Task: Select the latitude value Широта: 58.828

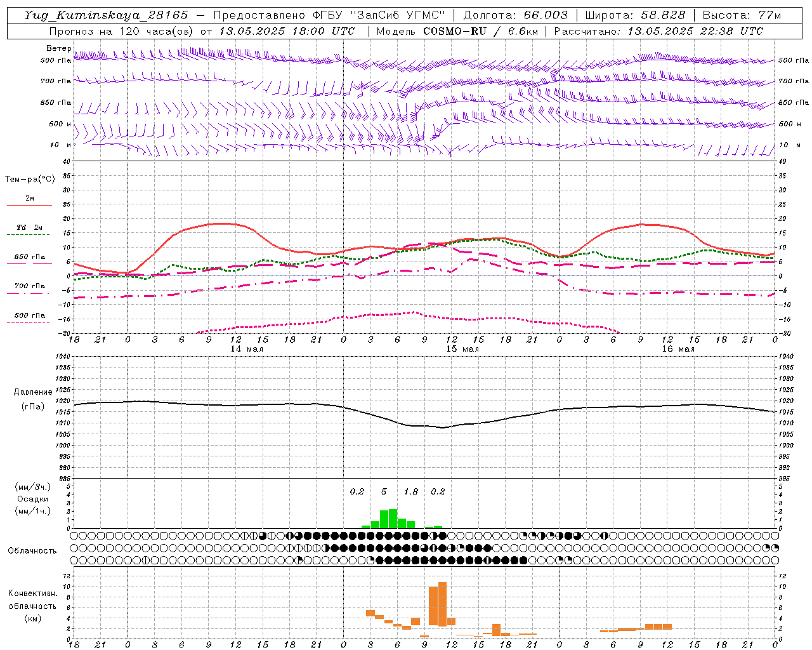Action: pyautogui.click(x=635, y=15)
